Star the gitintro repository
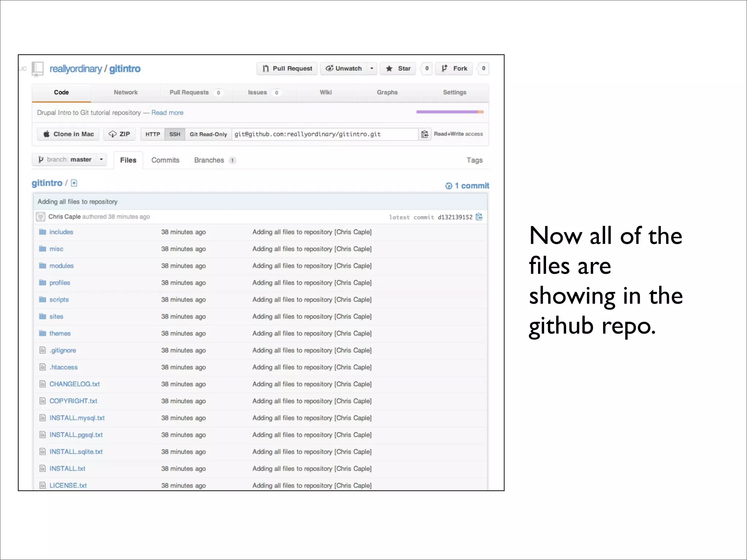 pyautogui.click(x=398, y=69)
